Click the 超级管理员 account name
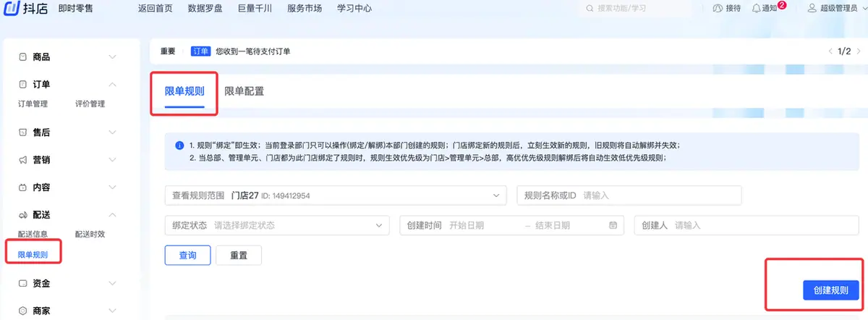 839,9
